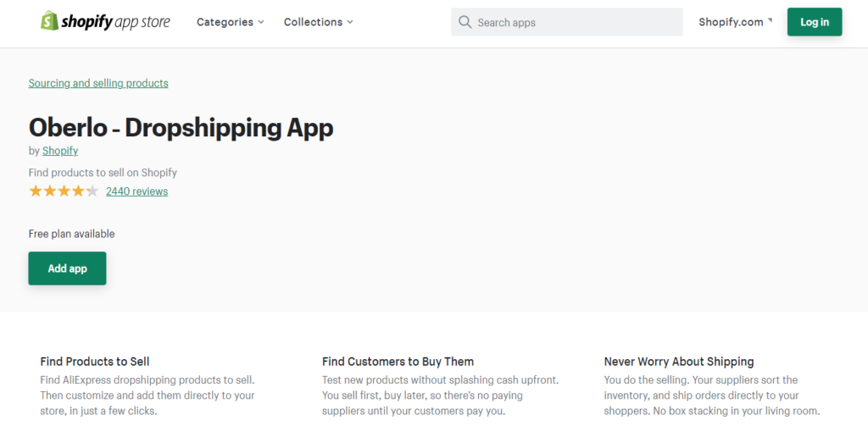The height and width of the screenshot is (448, 868).
Task: Click into the Search apps field
Action: pos(567,22)
